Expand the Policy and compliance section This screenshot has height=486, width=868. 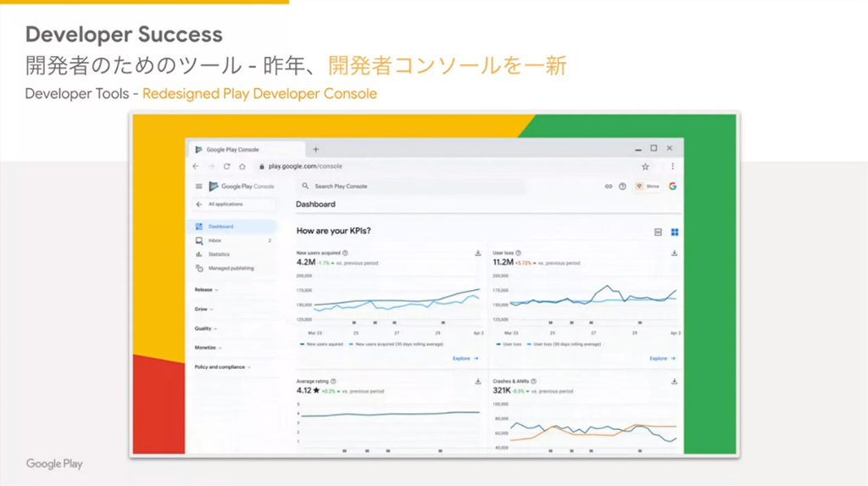[223, 367]
